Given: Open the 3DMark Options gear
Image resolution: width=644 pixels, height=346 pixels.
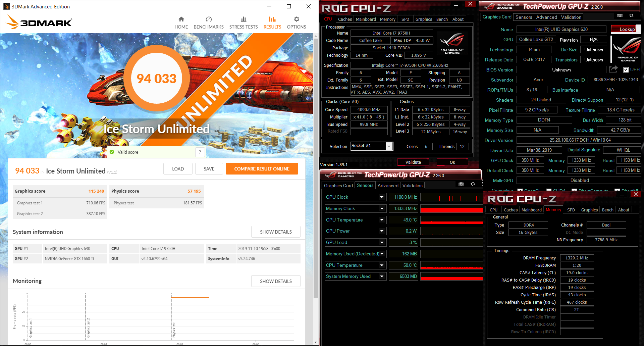Looking at the screenshot, I should tap(297, 23).
